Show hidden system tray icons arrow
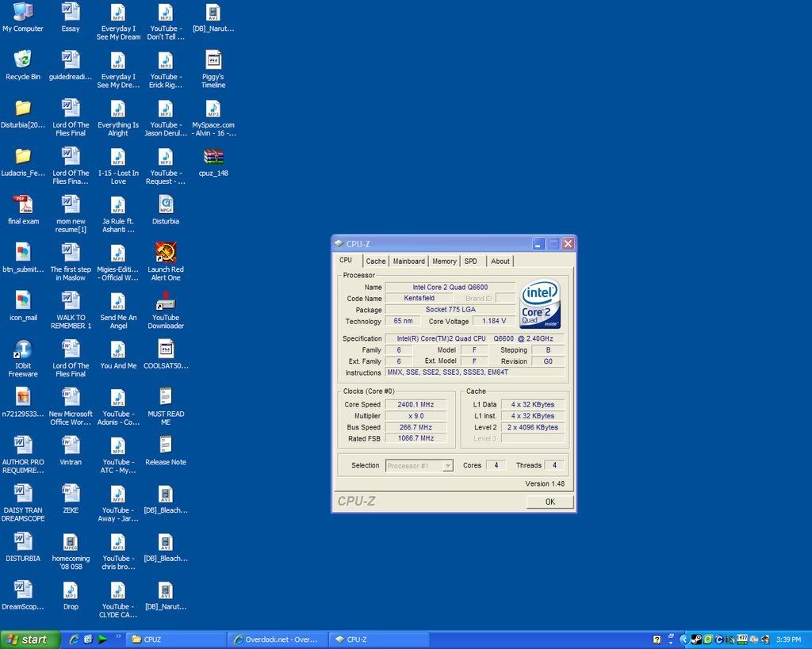 pyautogui.click(x=684, y=639)
